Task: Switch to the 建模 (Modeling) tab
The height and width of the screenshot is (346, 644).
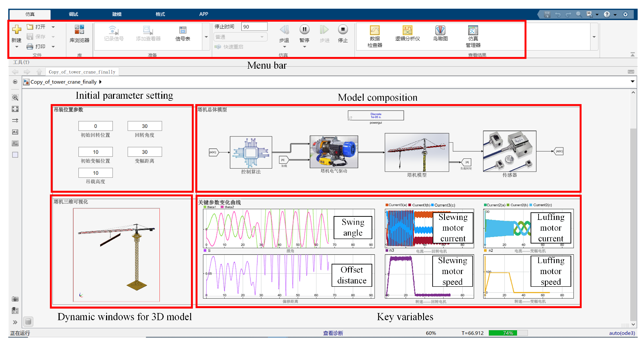Action: [117, 14]
